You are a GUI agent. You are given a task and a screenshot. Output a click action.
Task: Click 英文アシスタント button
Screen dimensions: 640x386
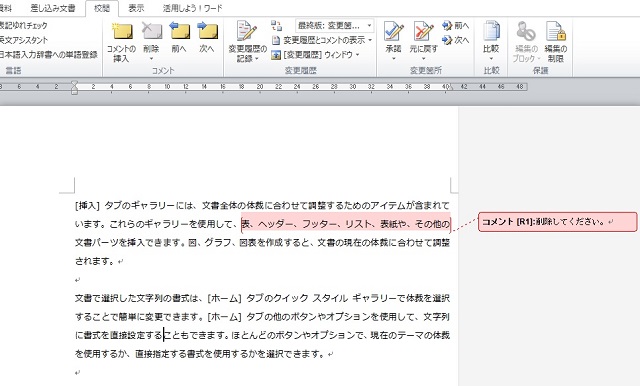pos(24,40)
